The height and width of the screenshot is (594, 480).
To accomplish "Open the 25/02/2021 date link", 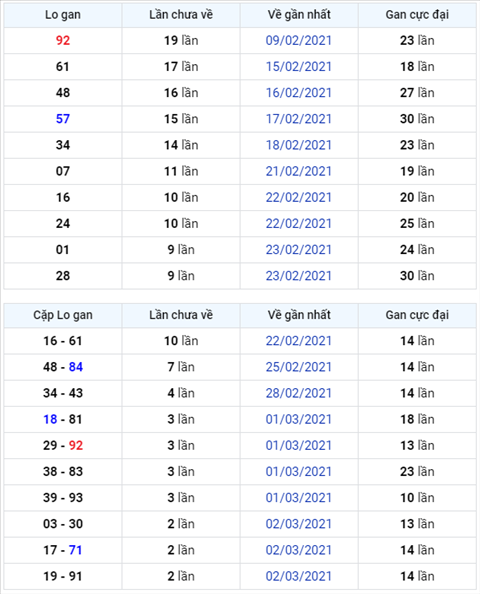I will (x=299, y=367).
